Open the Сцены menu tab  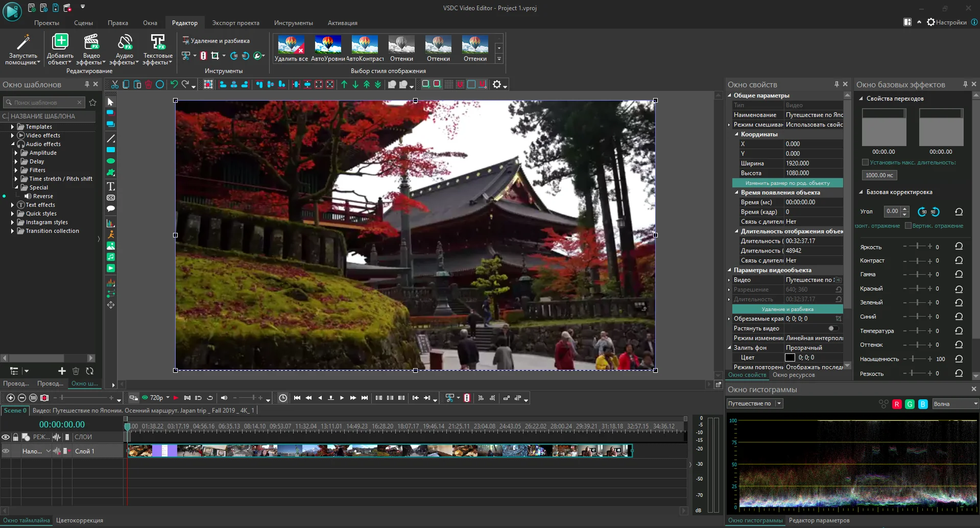click(x=83, y=23)
